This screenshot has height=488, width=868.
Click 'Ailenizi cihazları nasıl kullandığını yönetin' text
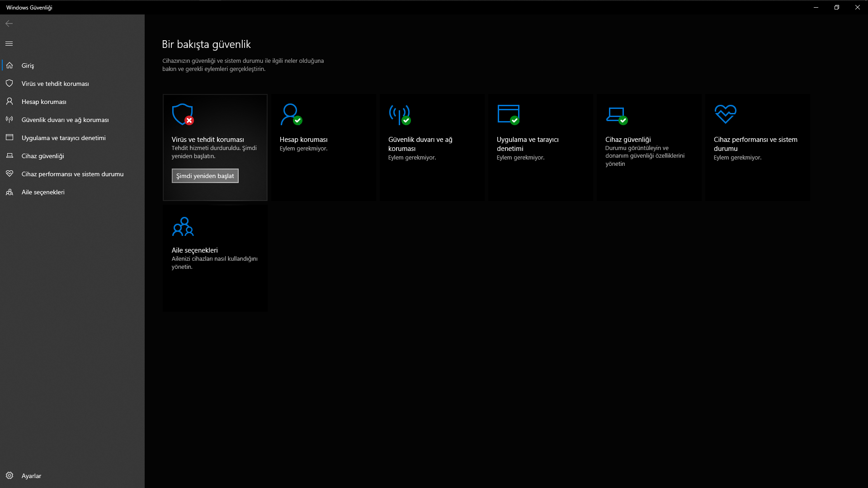[214, 263]
